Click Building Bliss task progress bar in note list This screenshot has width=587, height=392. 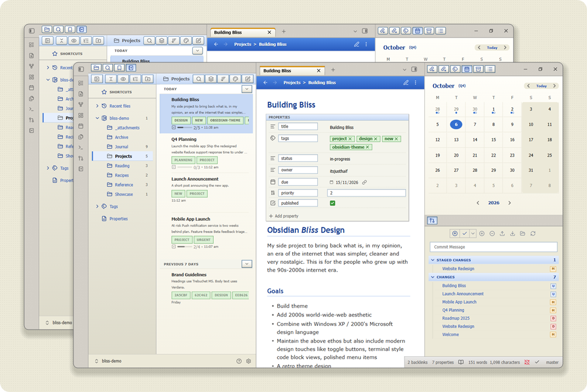click(185, 128)
